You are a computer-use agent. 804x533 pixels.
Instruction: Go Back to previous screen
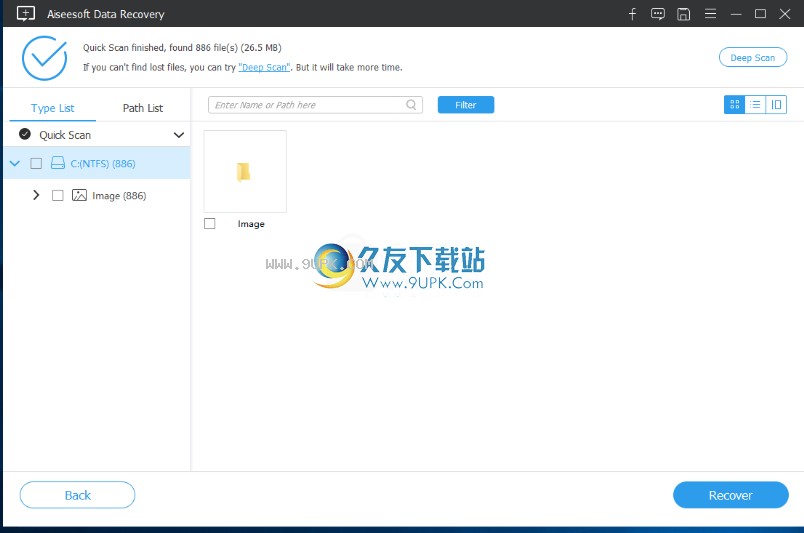[77, 495]
